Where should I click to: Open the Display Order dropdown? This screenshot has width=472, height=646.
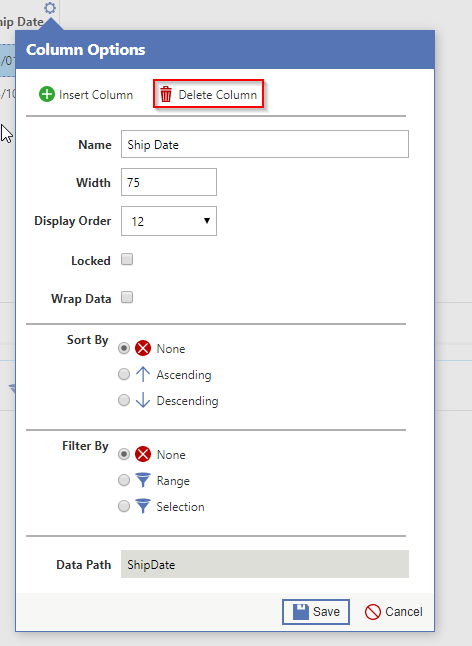(169, 221)
